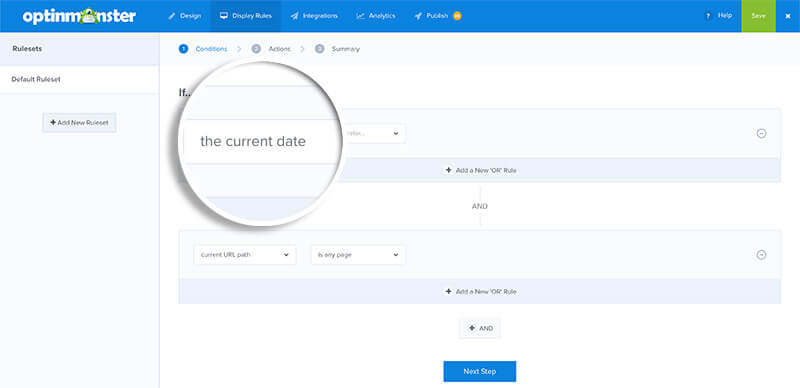Go to Actions step
The image size is (800, 388).
pyautogui.click(x=280, y=49)
